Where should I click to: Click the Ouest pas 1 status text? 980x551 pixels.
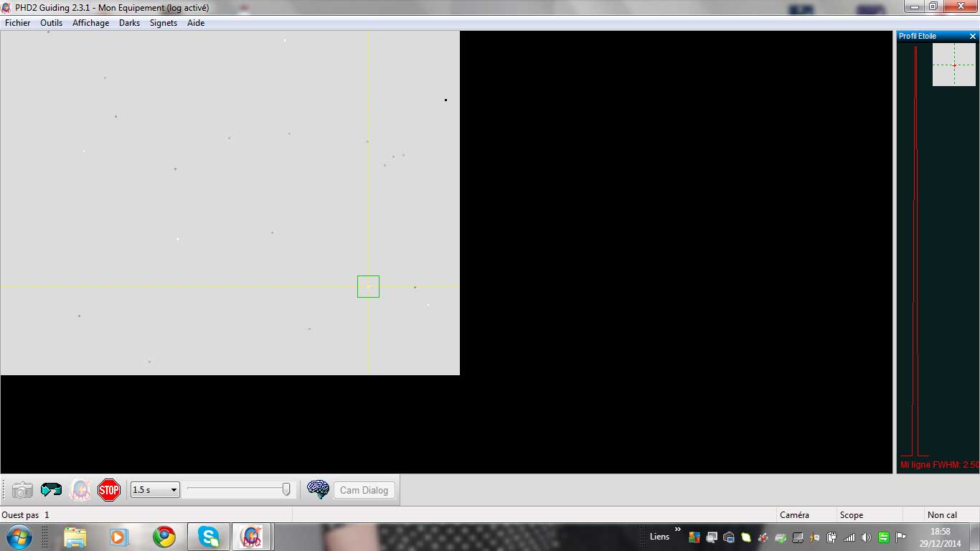(x=26, y=515)
